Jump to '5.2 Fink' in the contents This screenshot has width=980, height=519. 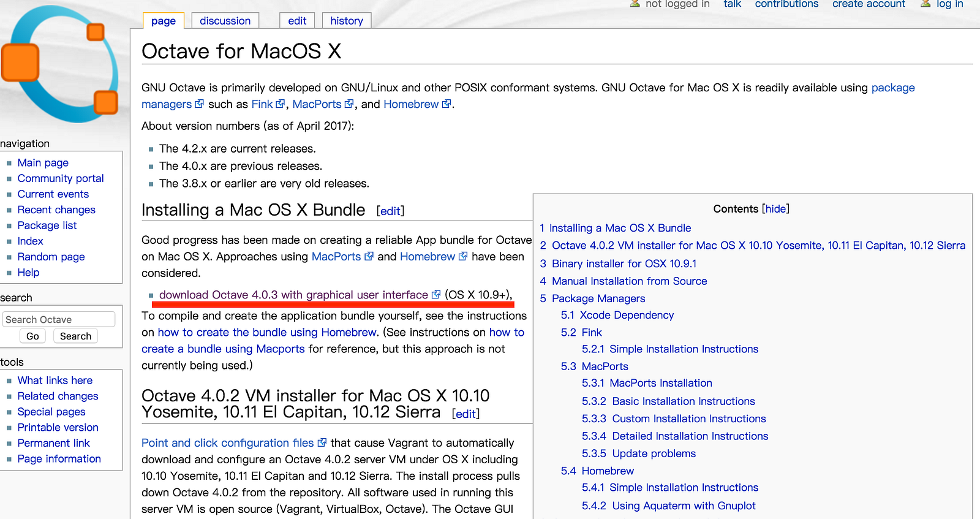(581, 332)
